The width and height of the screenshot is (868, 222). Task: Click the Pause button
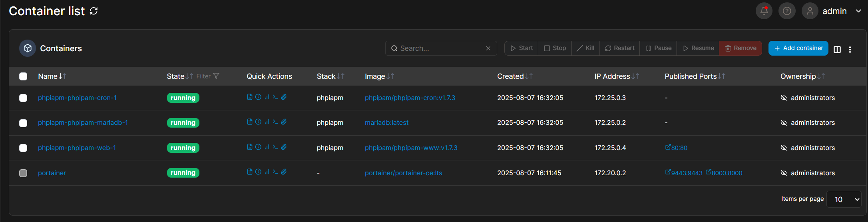pos(659,48)
